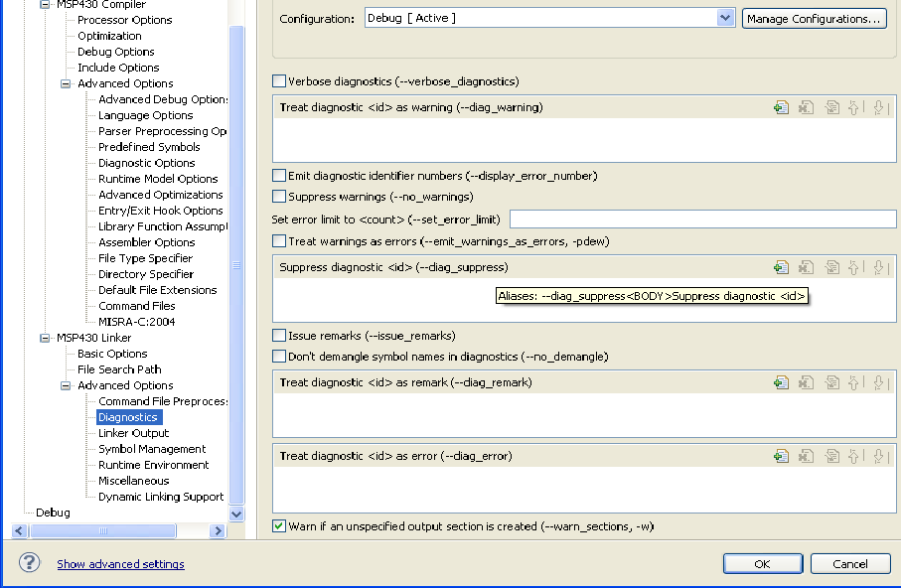Screen dimensions: 902x588
Task: Open the help question mark icon
Action: [x=29, y=563]
